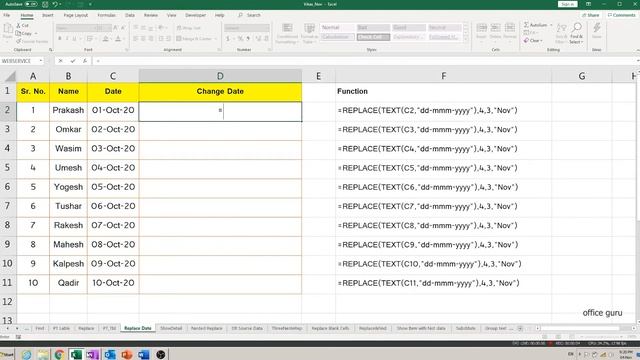Click the Save icon in title bar

(45, 4)
